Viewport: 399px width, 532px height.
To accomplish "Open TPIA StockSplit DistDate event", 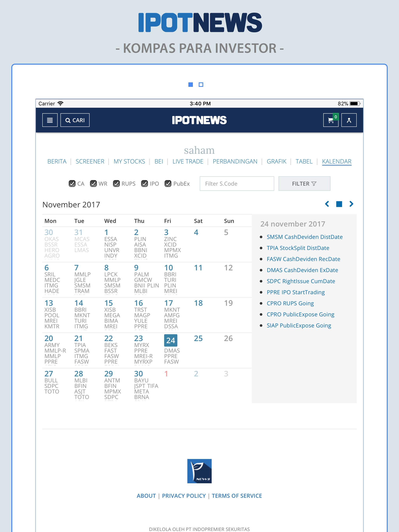I will pos(298,248).
